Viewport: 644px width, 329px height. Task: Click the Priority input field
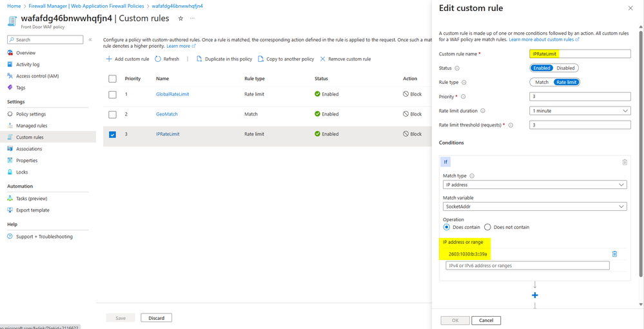tap(580, 97)
